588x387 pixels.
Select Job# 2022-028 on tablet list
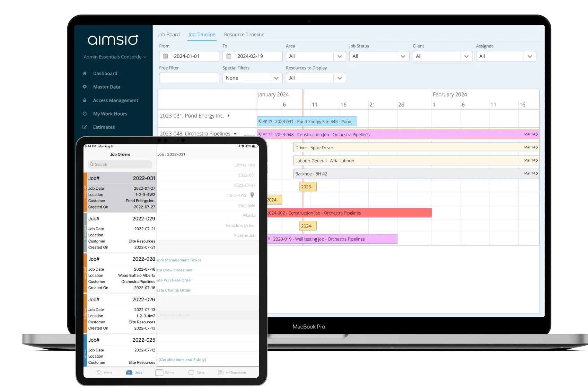coord(120,273)
